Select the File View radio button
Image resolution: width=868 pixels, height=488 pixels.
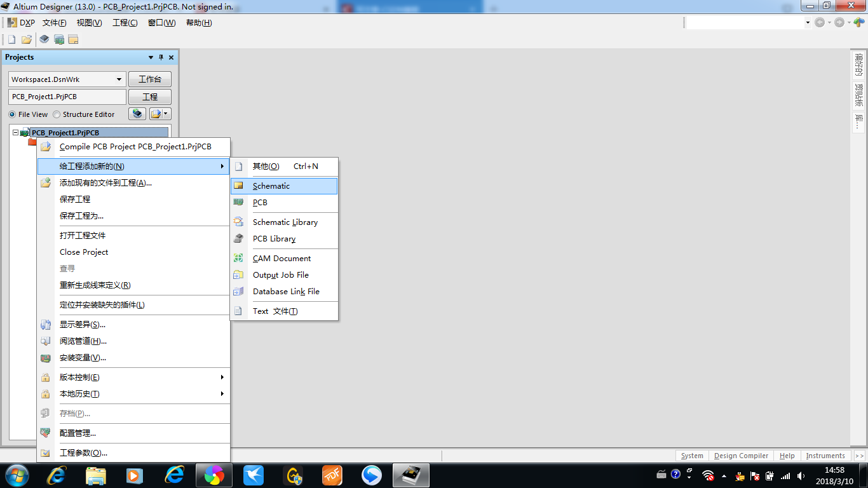(12, 114)
